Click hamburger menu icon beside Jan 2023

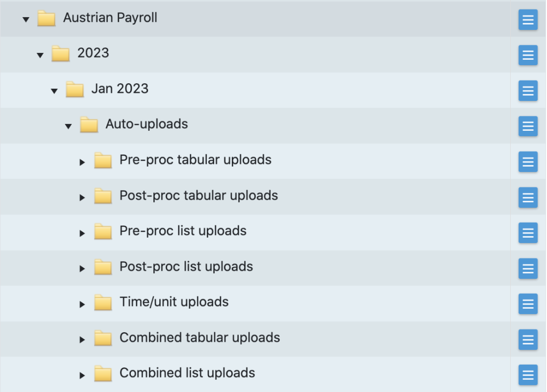pos(528,91)
